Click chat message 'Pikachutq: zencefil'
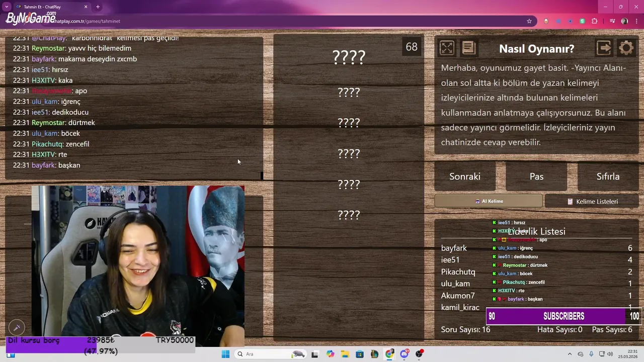 pos(51,144)
